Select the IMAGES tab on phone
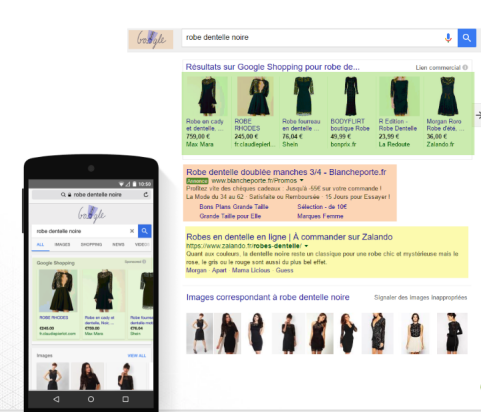Viewport: 482px width, 412px height. tap(62, 244)
